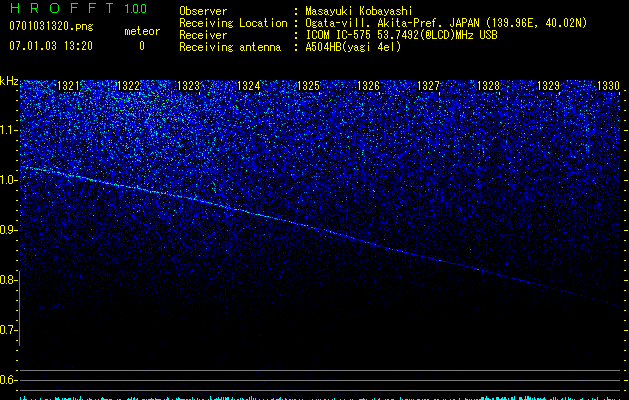This screenshot has width=629, height=400.
Task: Click the 1324 time marker
Action: tap(248, 86)
